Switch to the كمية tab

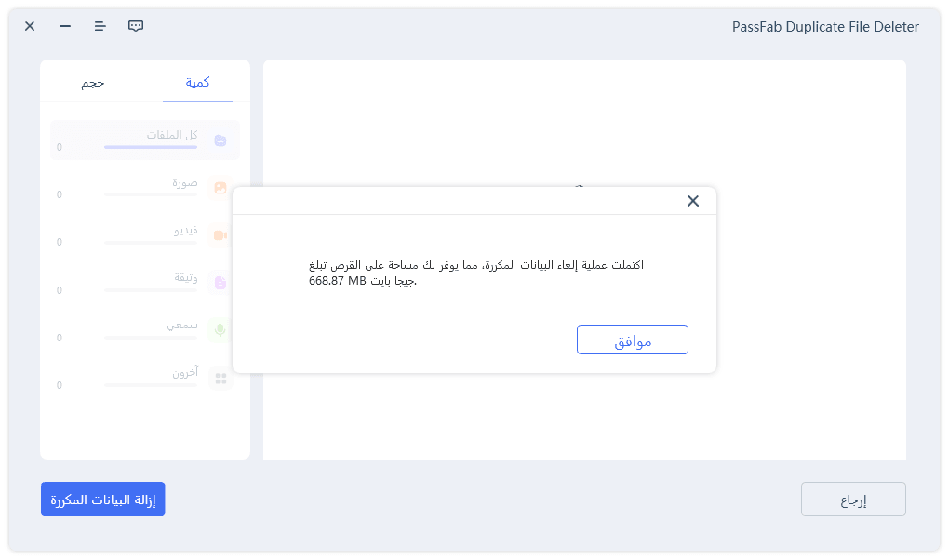[x=197, y=82]
